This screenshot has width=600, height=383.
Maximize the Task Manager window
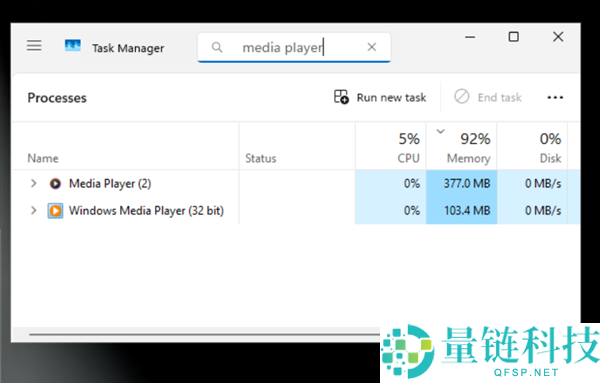click(x=514, y=37)
